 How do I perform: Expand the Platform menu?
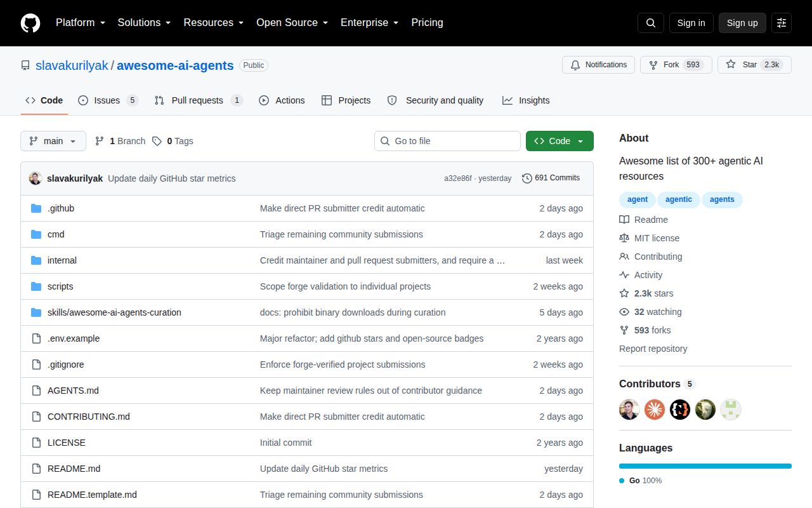[x=81, y=23]
